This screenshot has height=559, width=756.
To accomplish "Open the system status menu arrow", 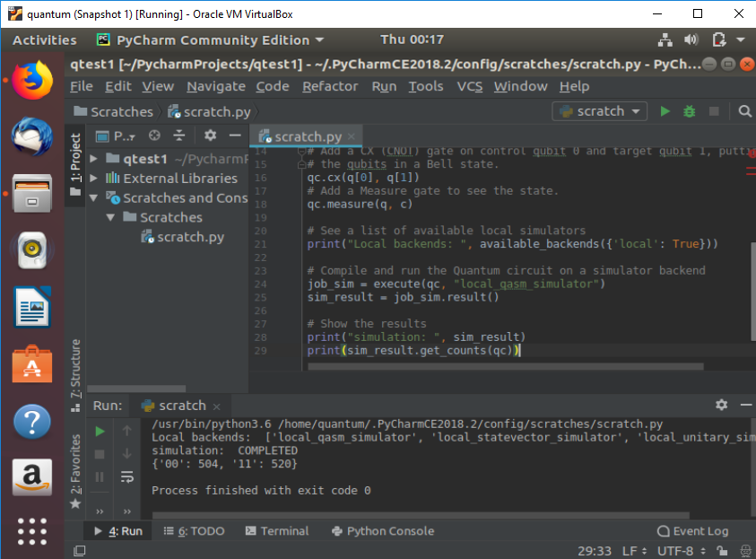I will coord(741,40).
